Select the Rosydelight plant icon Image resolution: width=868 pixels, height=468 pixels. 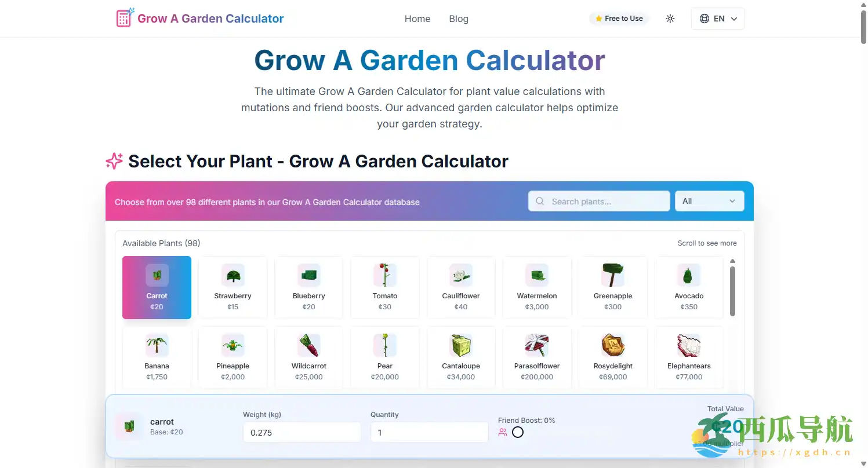point(613,346)
